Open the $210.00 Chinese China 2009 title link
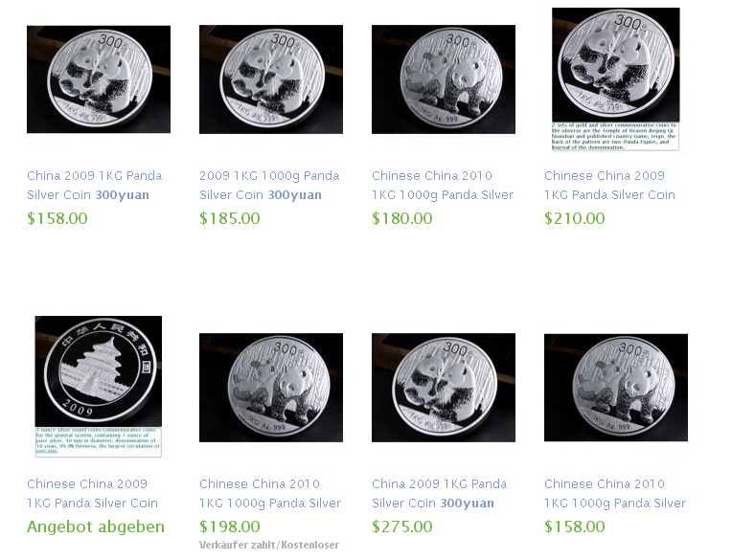 [609, 185]
